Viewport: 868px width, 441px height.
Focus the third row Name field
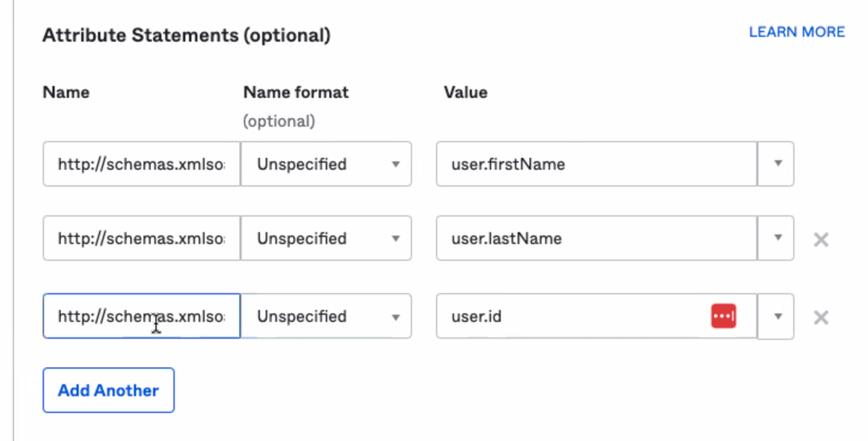pyautogui.click(x=141, y=317)
